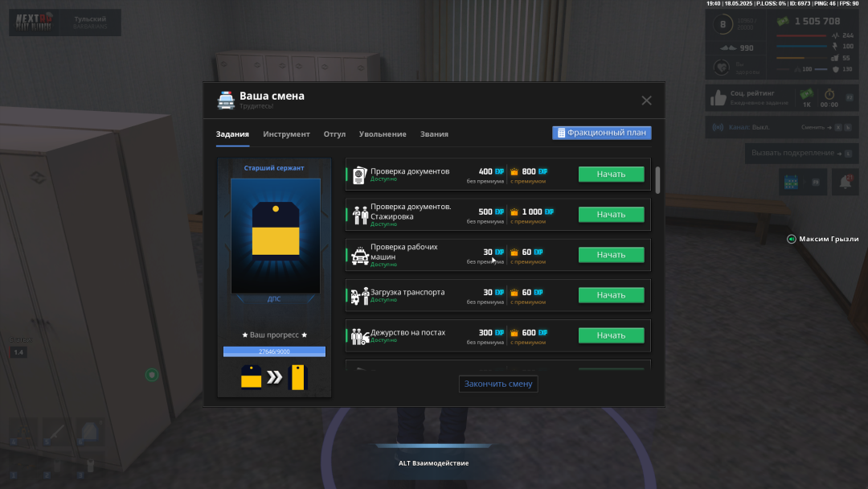Image resolution: width=868 pixels, height=489 pixels.
Task: Close the Ваша смена window
Action: coord(646,101)
